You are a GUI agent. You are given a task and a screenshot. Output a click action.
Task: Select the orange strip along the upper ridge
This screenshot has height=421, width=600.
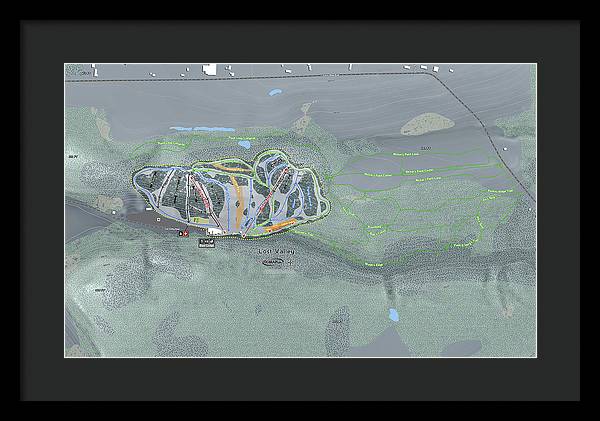tap(232, 168)
